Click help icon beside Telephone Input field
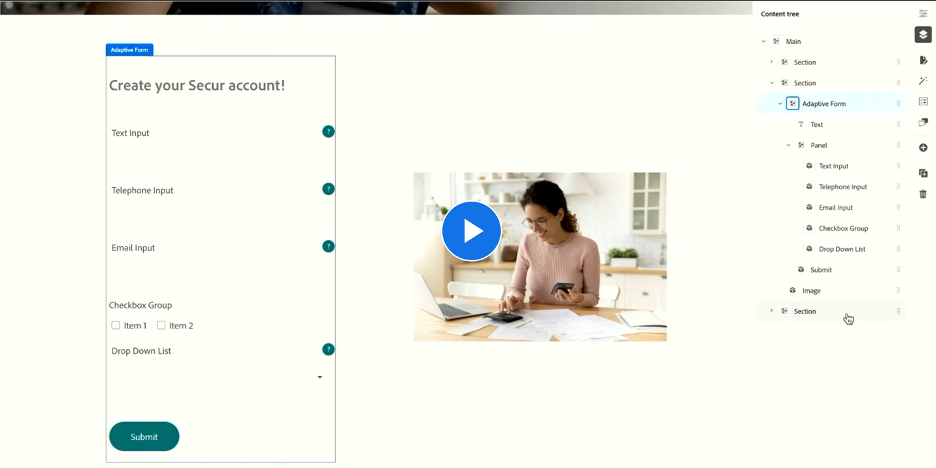The width and height of the screenshot is (936, 468). [x=328, y=189]
